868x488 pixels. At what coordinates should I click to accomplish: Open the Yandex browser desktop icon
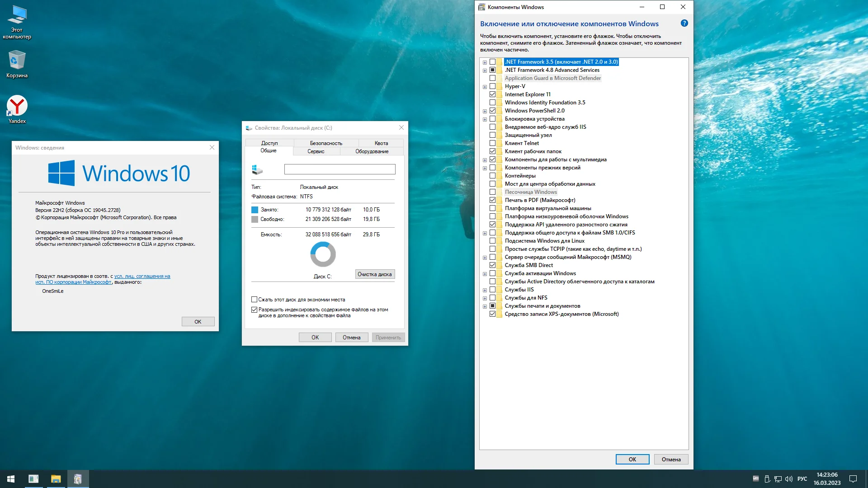coord(17,107)
